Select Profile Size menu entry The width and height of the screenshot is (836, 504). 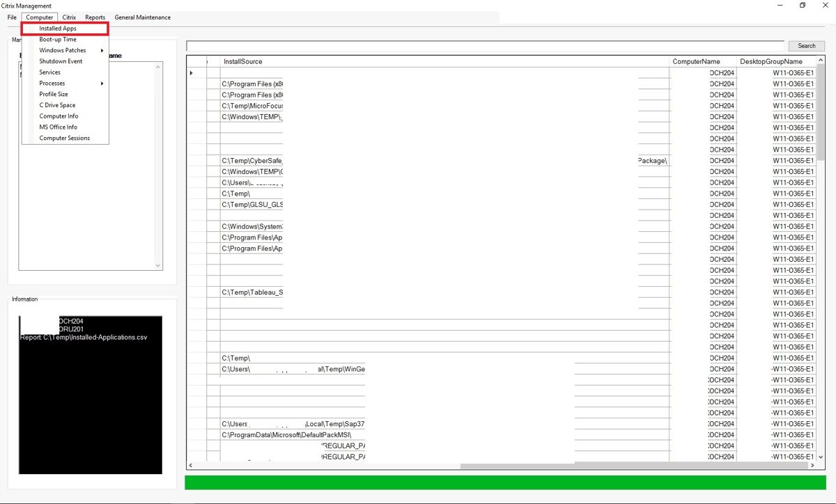65,94
